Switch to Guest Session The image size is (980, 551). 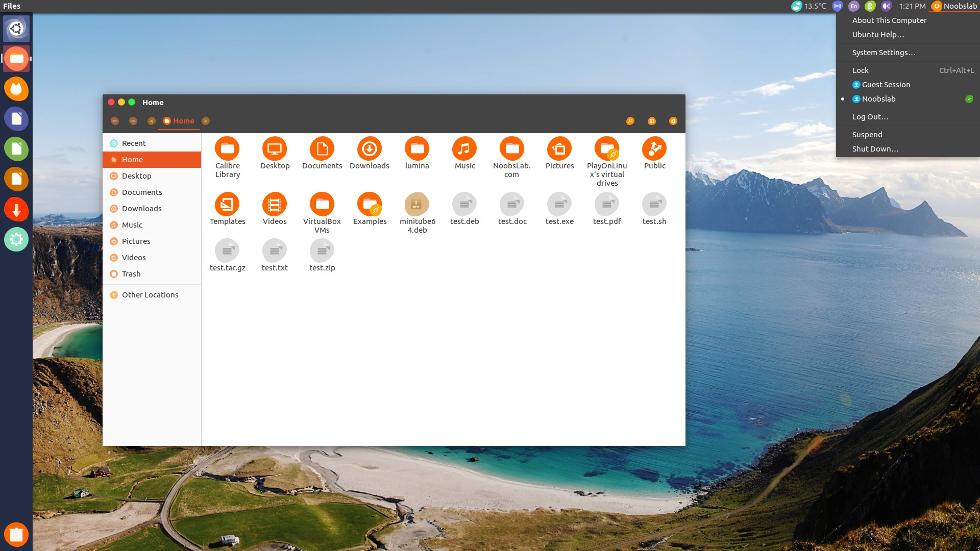tap(885, 85)
